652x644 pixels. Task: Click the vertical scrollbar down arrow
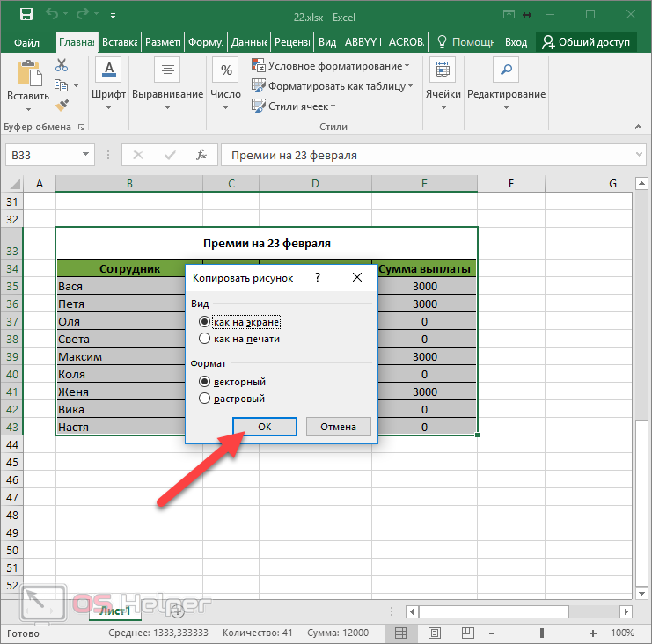(641, 594)
